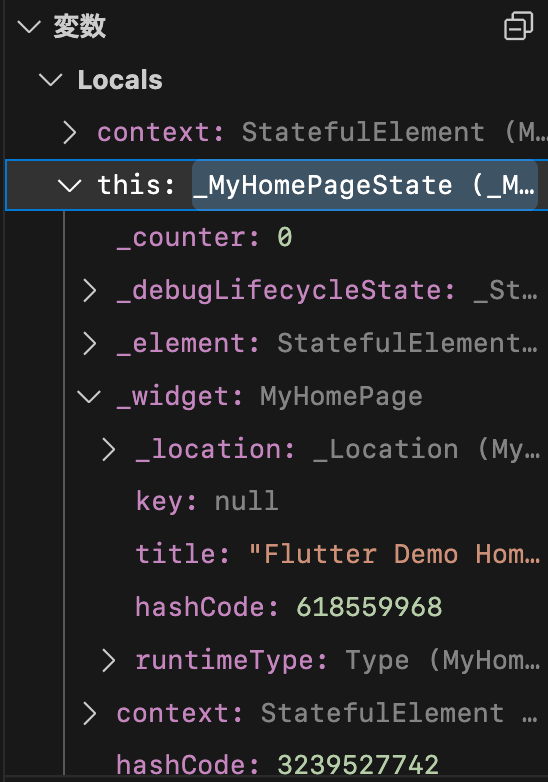Screen dimensions: 548x782
Task: Select the _counter variable row
Action: (x=276, y=238)
